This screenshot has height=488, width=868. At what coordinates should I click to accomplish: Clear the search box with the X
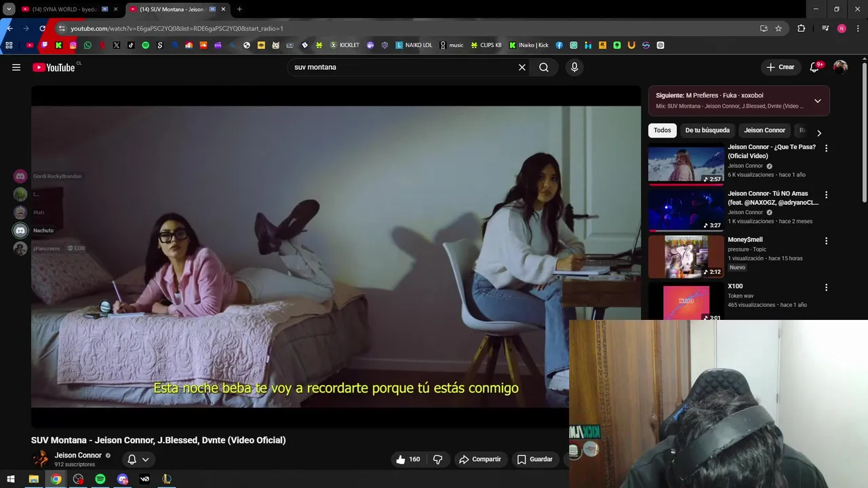(x=522, y=67)
